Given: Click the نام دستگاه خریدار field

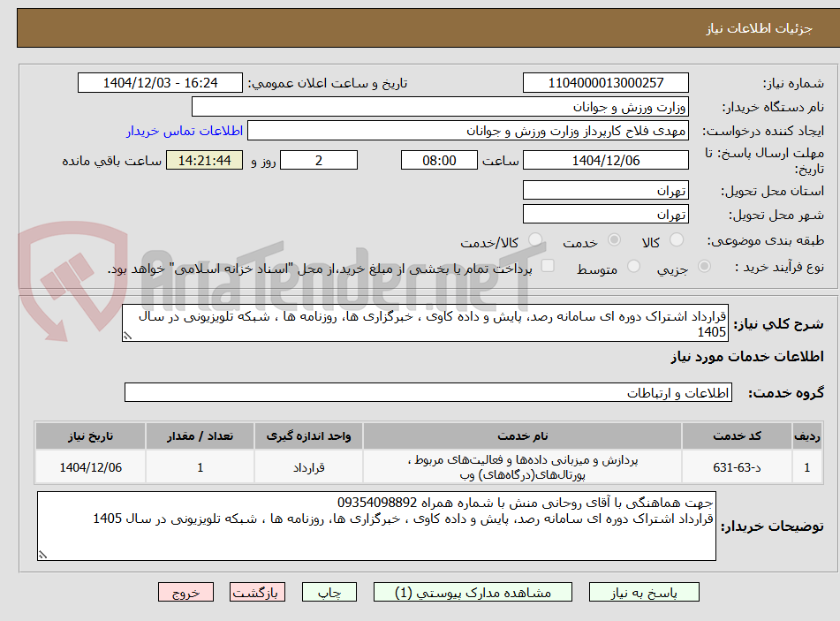Looking at the screenshot, I should click(440, 107).
